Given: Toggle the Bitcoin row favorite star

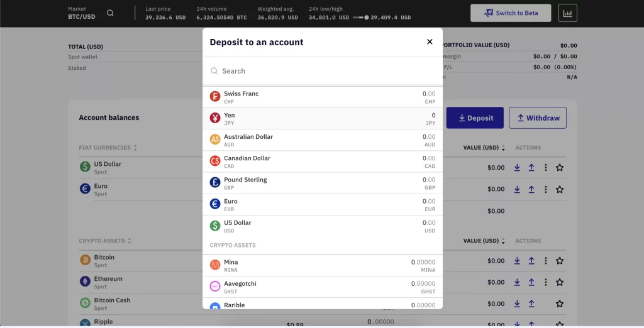Looking at the screenshot, I should 560,261.
